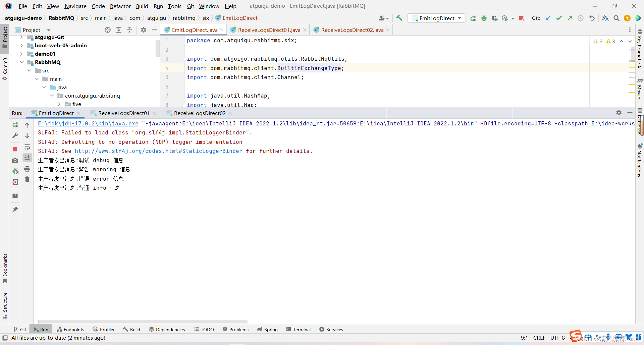Open Problems tool window button
The image size is (644, 345).
point(235,330)
